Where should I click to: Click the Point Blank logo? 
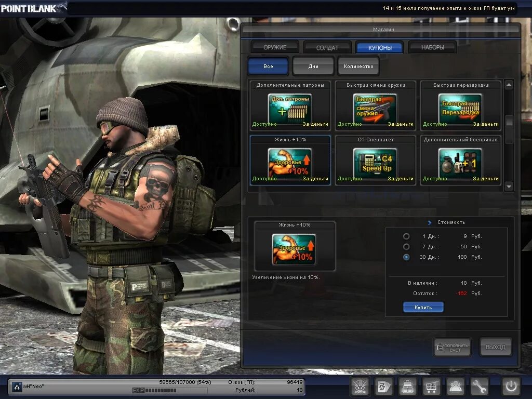pos(33,8)
